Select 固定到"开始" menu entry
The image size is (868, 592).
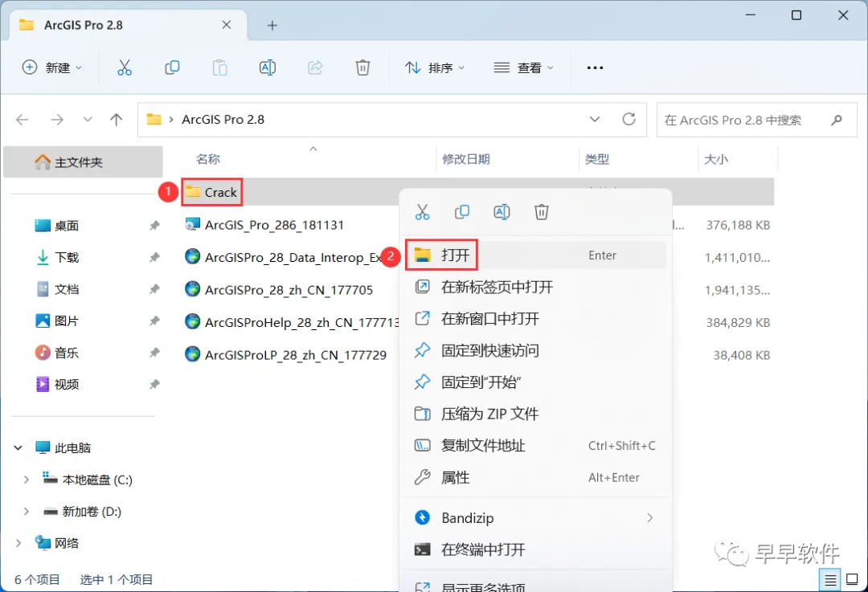point(535,382)
